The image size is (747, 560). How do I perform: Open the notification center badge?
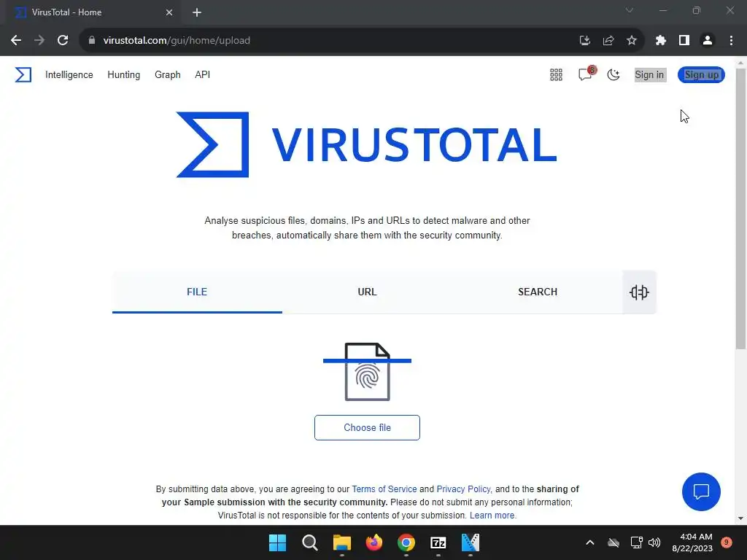pyautogui.click(x=727, y=542)
